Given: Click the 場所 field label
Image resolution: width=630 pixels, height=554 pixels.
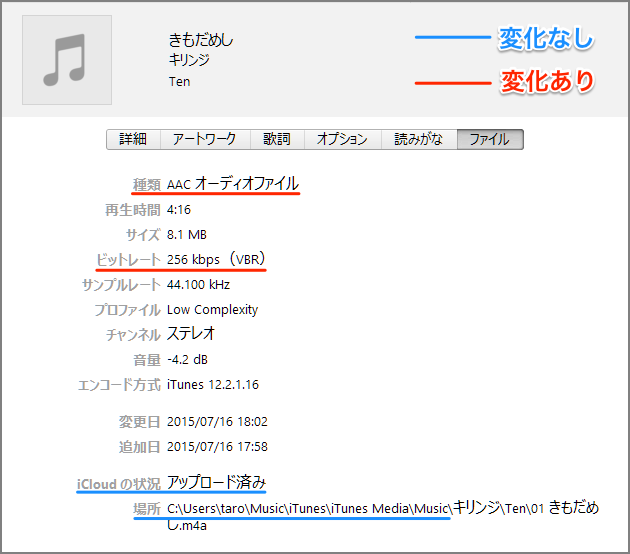Looking at the screenshot, I should [147, 509].
